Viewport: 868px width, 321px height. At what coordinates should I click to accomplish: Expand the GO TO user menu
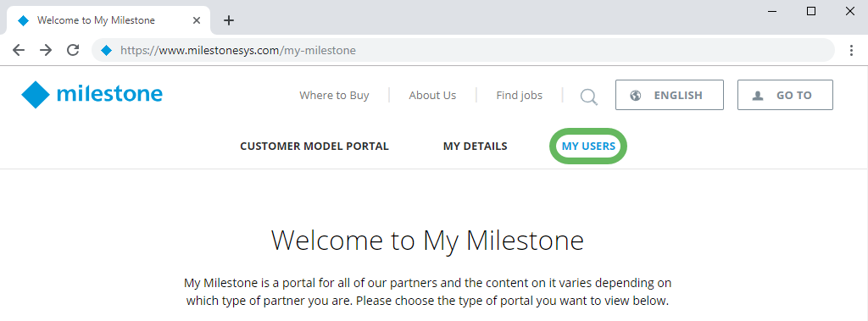coord(785,95)
